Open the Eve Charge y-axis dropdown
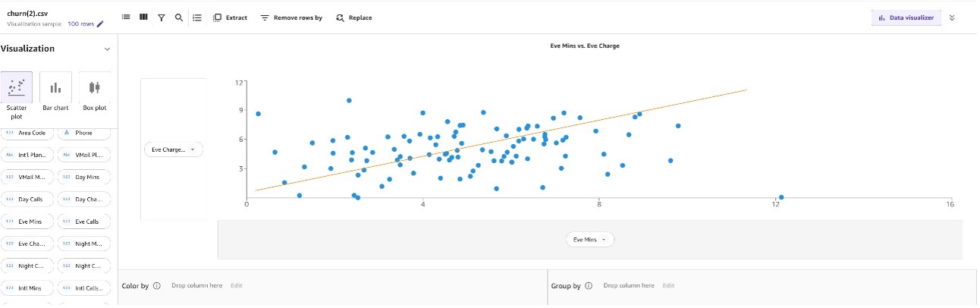 pyautogui.click(x=174, y=149)
